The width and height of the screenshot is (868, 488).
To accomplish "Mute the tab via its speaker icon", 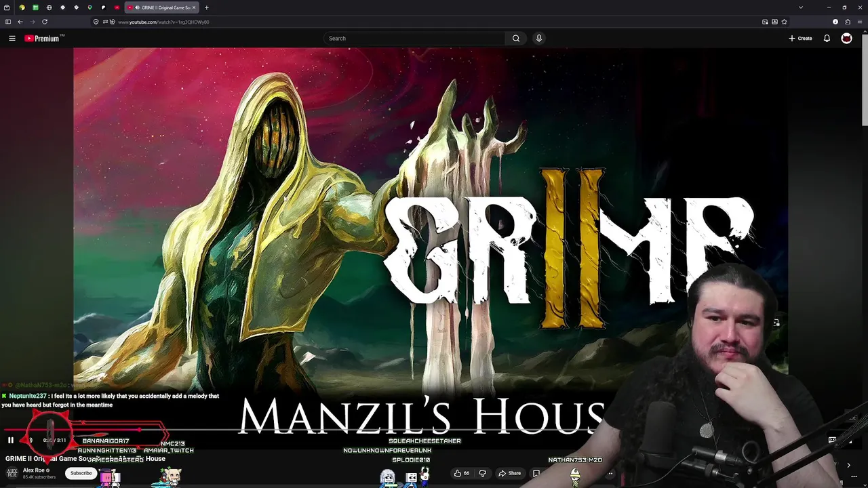I will (x=138, y=7).
